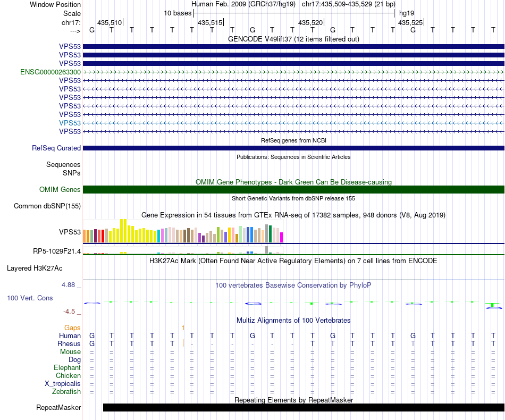Click the 435,525 ruler position marker
Screen dimensions: 505x420
point(411,22)
